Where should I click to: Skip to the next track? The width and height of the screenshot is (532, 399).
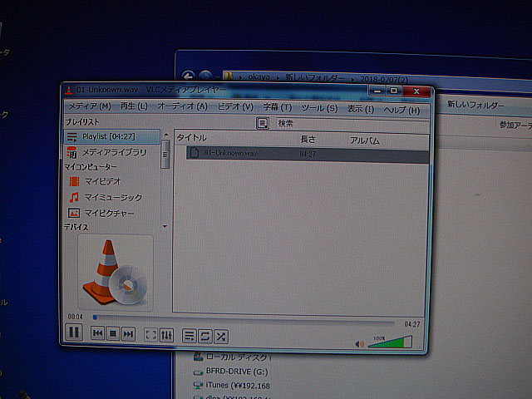click(128, 333)
